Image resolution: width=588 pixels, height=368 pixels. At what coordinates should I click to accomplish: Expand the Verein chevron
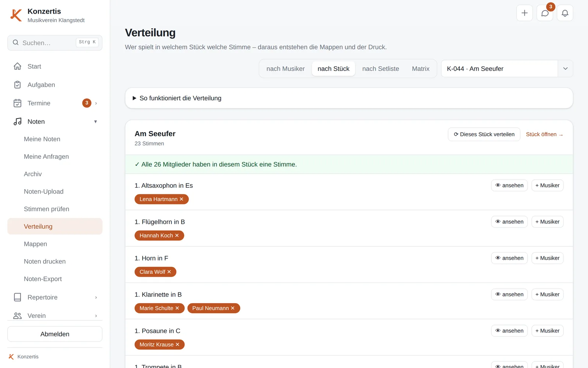[x=96, y=316]
